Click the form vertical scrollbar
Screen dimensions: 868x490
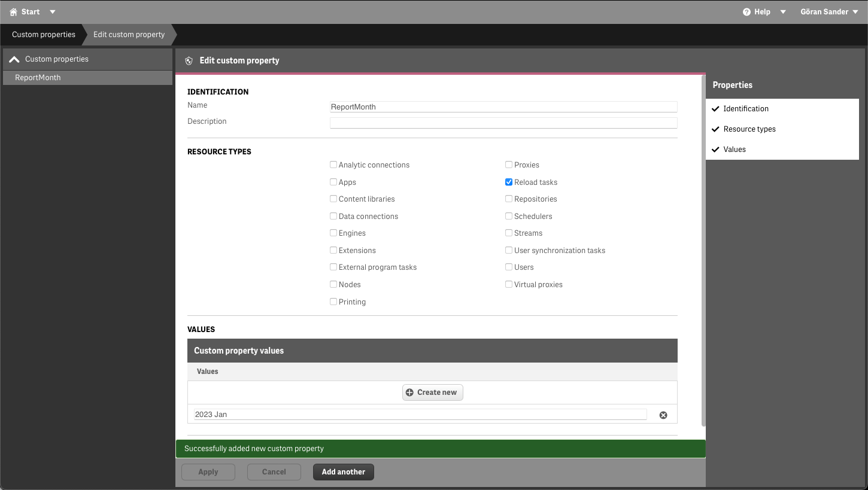pyautogui.click(x=703, y=251)
